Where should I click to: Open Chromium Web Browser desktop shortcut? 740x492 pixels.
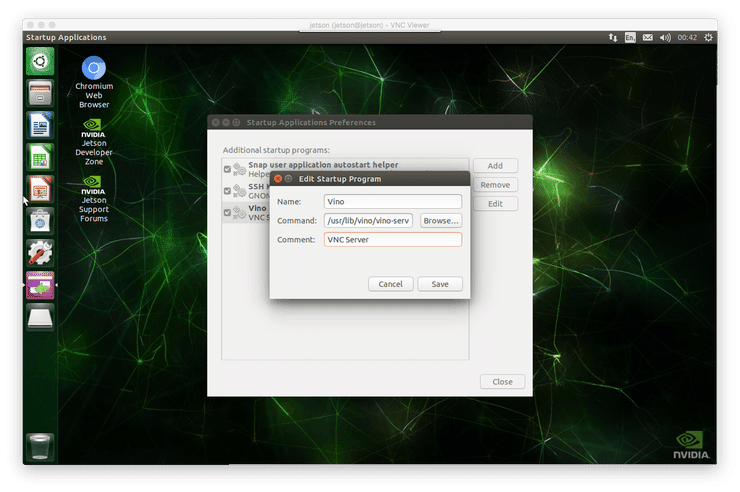[94, 83]
